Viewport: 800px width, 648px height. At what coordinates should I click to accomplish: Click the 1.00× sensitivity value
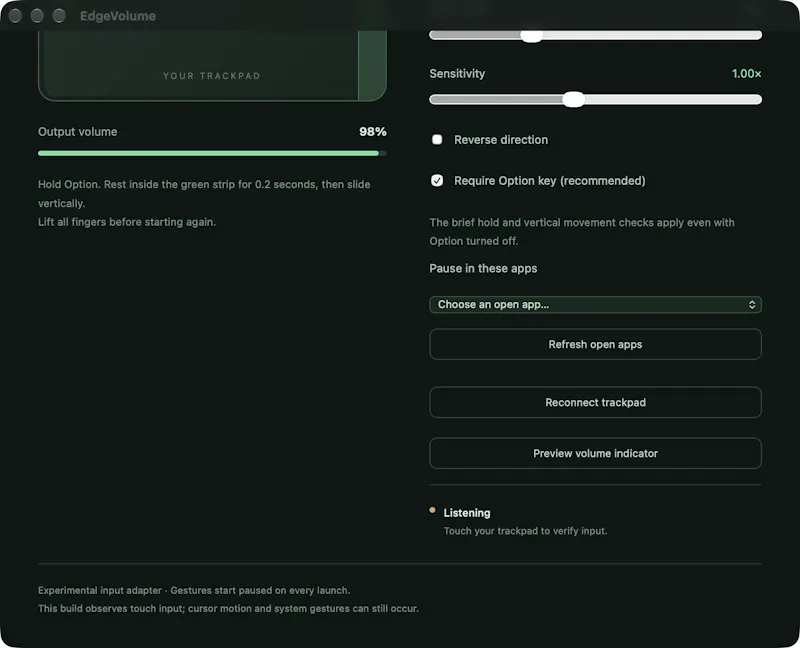746,74
